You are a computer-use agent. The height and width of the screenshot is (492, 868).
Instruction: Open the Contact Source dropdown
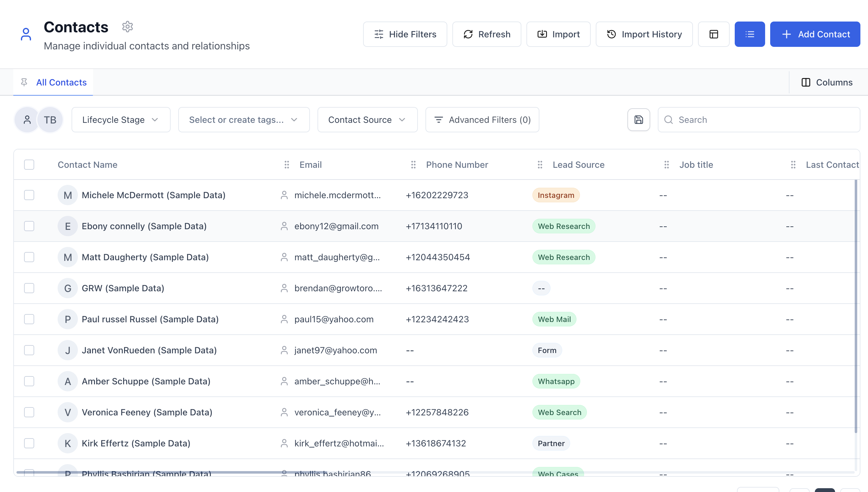pos(367,120)
